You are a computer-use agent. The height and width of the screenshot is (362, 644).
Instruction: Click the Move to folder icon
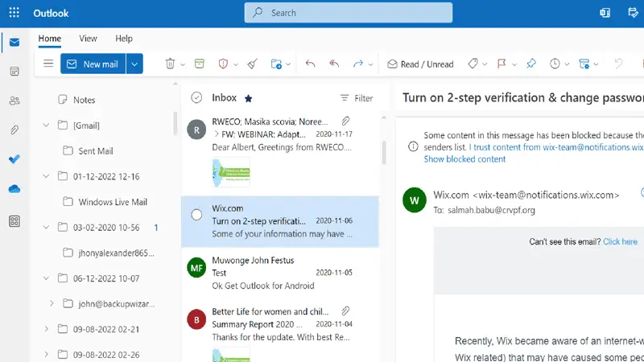pos(276,64)
